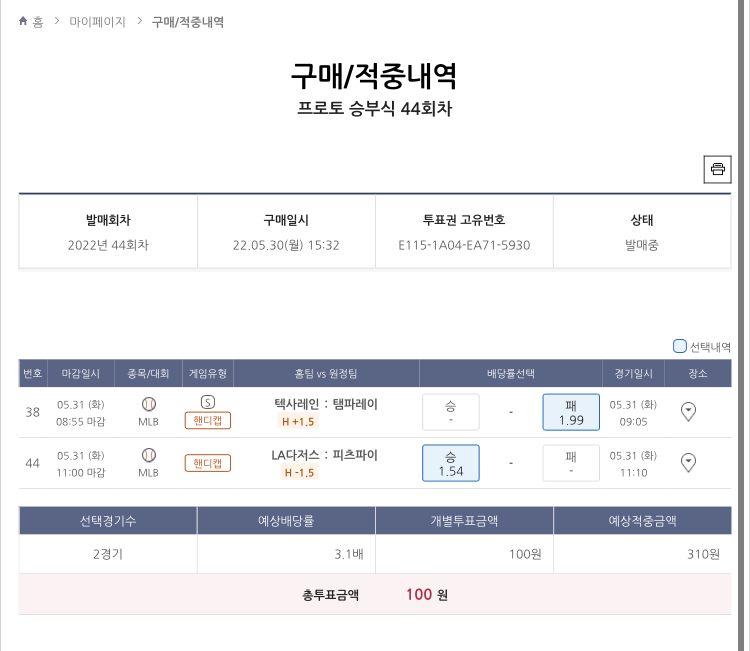Click the 종목/대회 column header
The image size is (750, 651).
click(148, 373)
